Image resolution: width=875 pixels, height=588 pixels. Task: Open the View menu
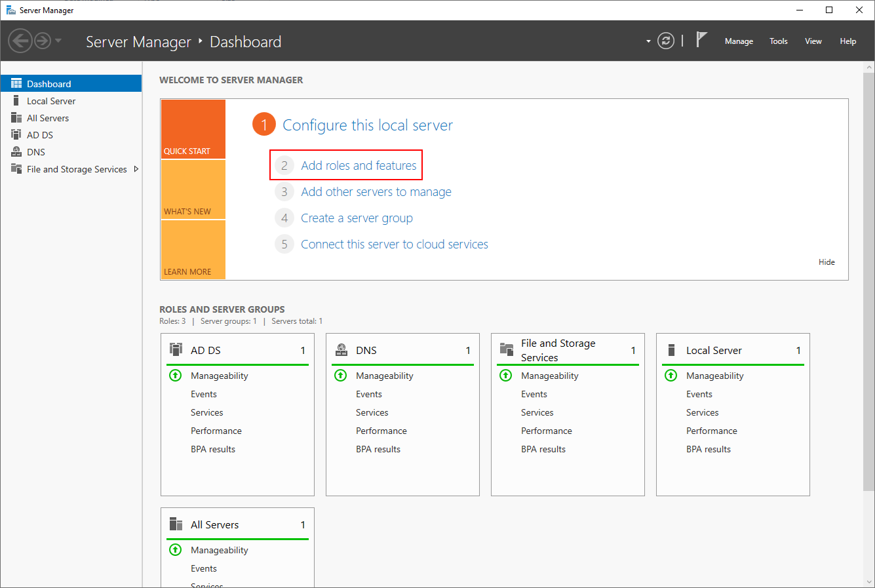813,41
